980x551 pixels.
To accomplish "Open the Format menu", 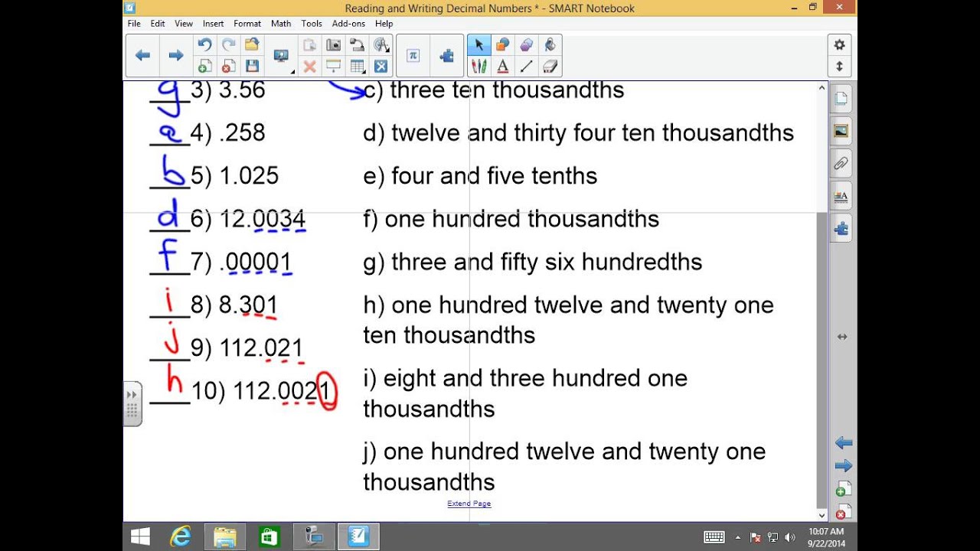I will [247, 24].
